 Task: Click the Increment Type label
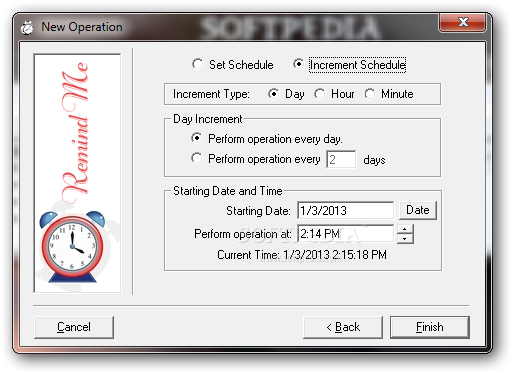pos(211,94)
